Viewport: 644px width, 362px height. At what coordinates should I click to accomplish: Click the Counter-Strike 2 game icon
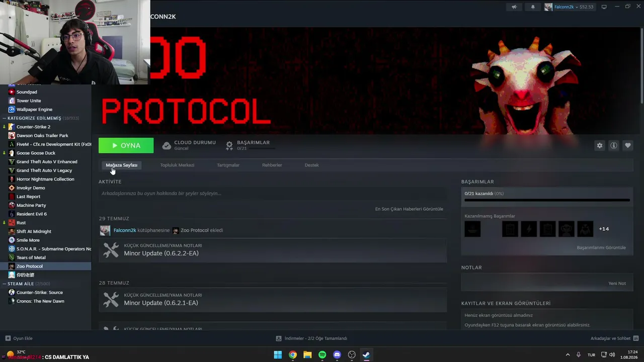[12, 127]
